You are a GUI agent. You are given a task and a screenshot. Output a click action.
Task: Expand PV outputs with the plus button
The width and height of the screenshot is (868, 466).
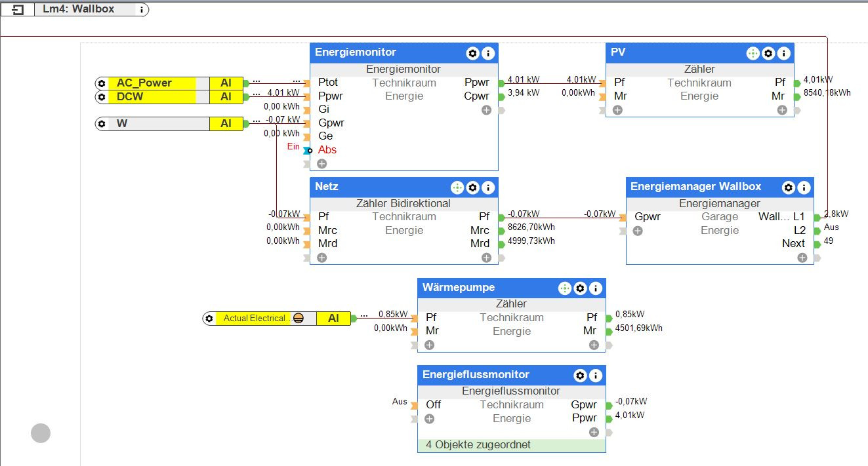782,110
